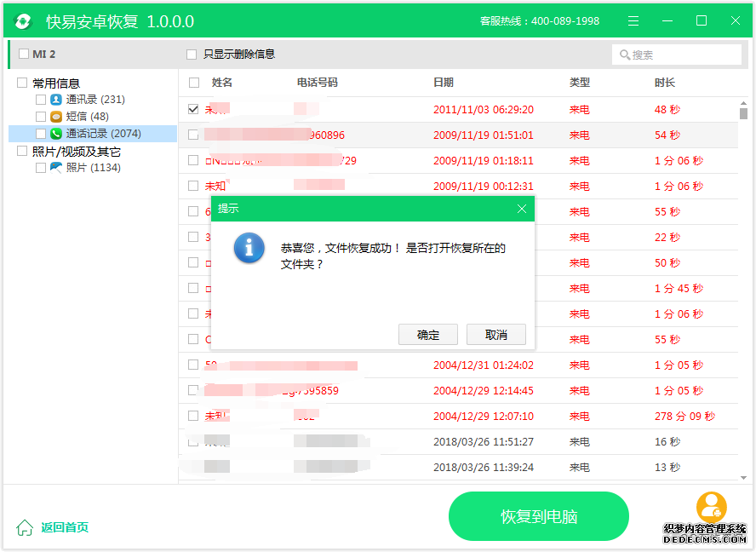Toggle the 常用信息 category checkbox
Viewport: 756px width, 552px height.
(22, 83)
